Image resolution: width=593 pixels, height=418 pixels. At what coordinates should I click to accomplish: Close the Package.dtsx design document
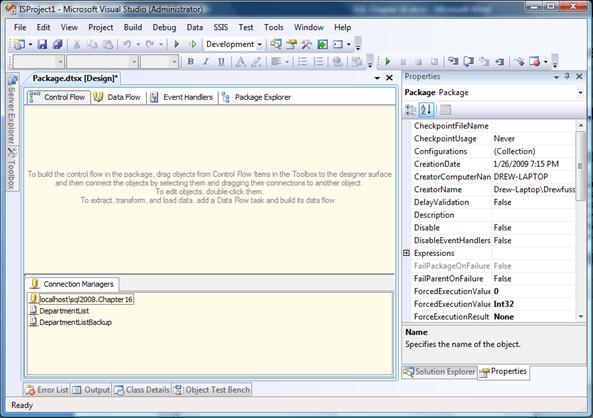(389, 78)
